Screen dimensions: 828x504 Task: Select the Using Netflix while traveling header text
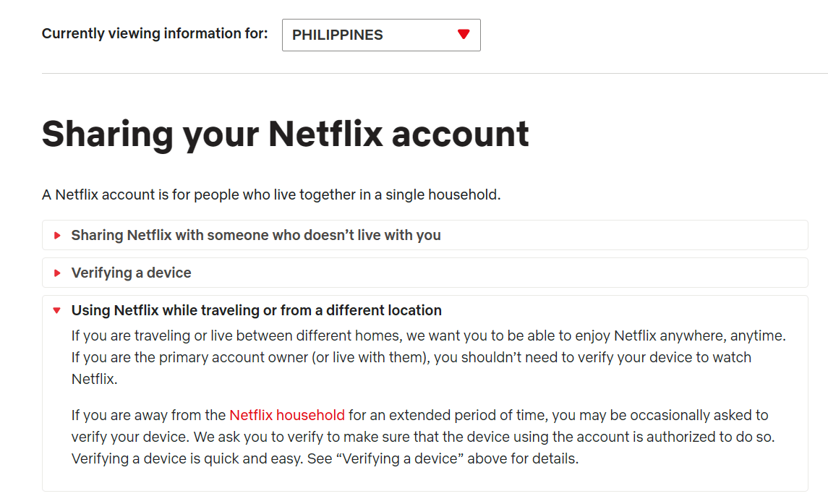(256, 310)
